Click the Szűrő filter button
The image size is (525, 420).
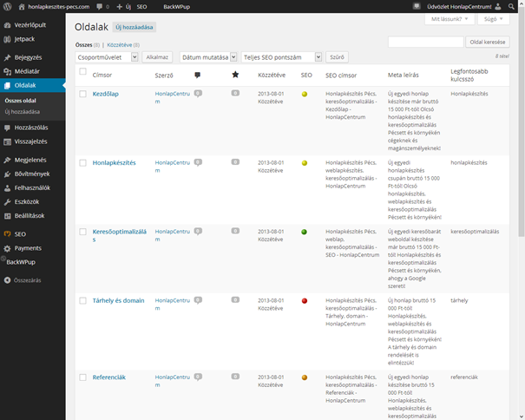(x=337, y=57)
